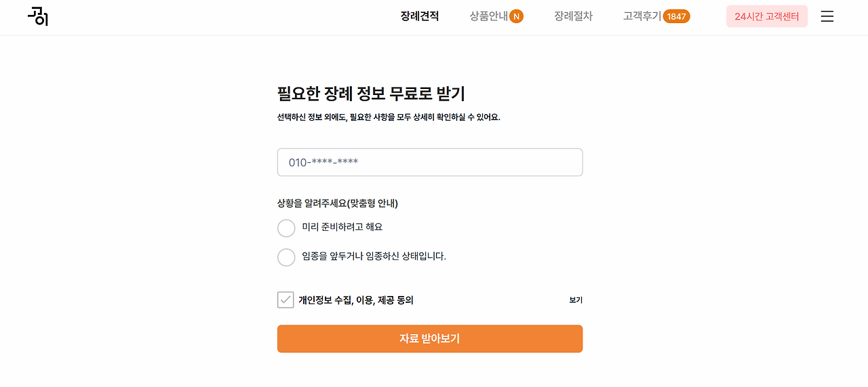The height and width of the screenshot is (387, 868).
Task: Select the 미리 준비하려고 해요 radio button
Action: 286,228
